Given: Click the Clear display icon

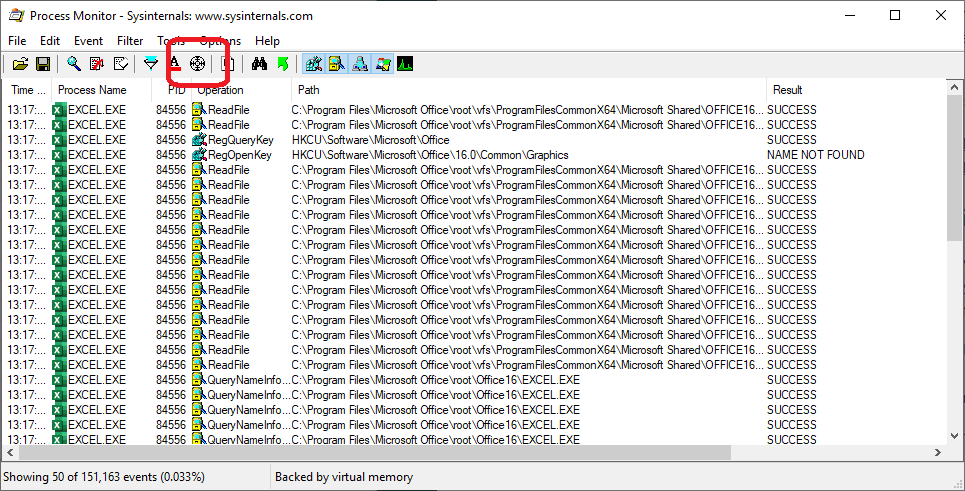Looking at the screenshot, I should coord(121,64).
